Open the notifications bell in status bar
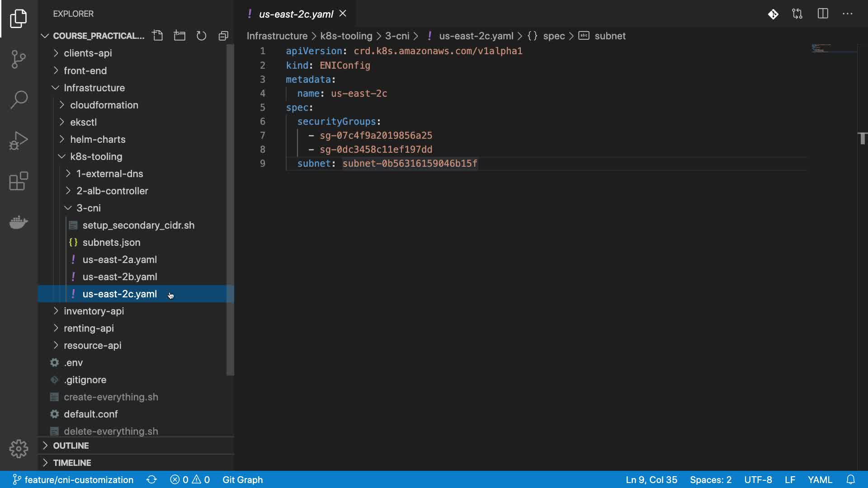The height and width of the screenshot is (488, 868). (x=850, y=479)
